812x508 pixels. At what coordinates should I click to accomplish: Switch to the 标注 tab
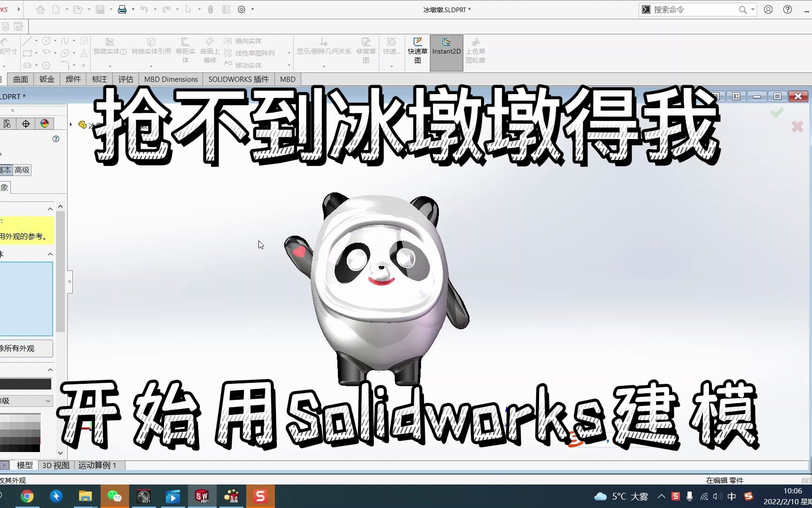pyautogui.click(x=100, y=79)
